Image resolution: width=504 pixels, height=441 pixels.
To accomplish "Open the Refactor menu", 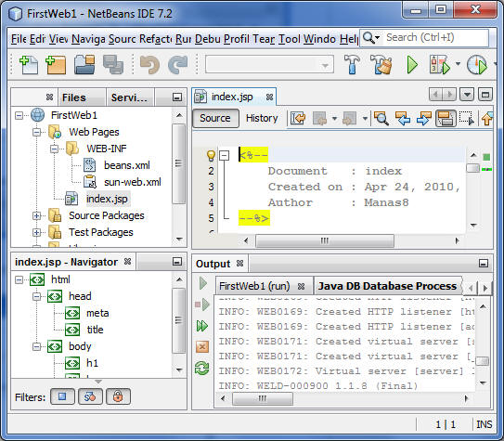I will coord(156,39).
